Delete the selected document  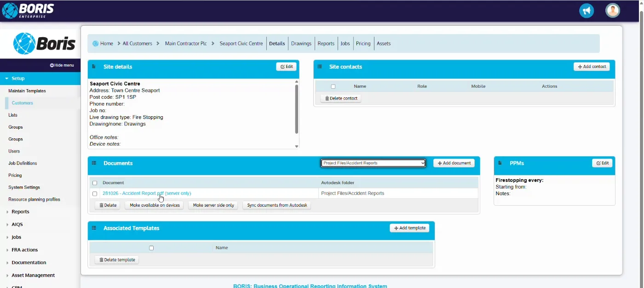point(108,205)
